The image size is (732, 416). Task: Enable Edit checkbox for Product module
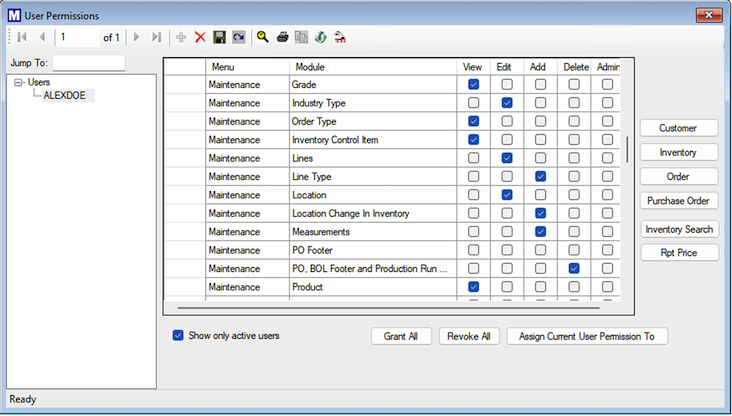point(507,287)
